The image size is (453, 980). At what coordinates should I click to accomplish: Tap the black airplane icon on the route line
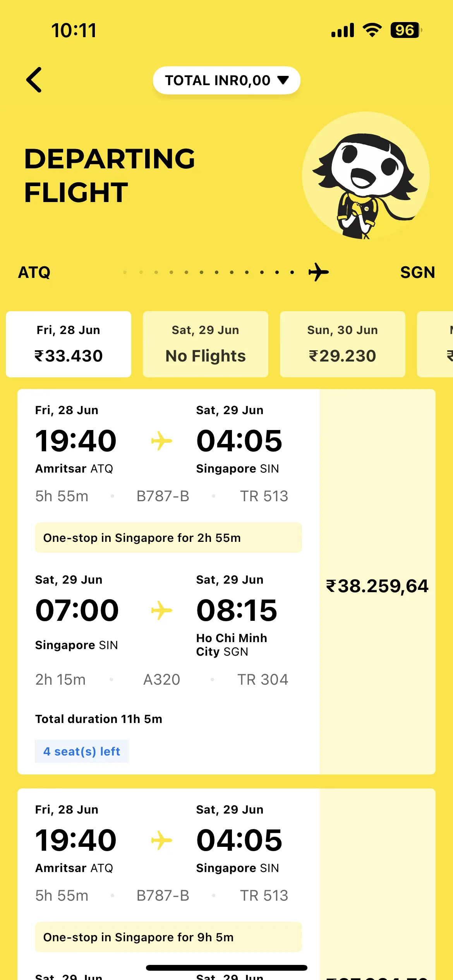click(x=319, y=272)
